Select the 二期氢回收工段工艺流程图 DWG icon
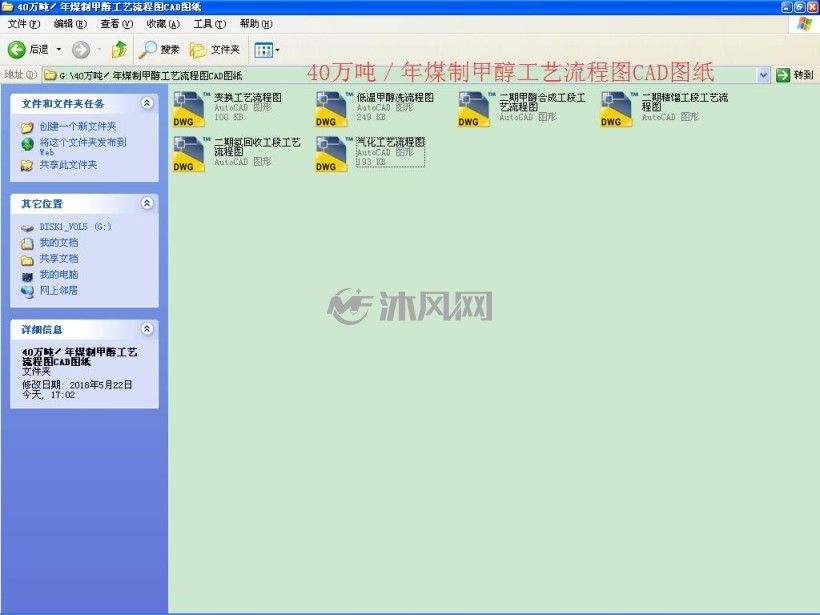Image resolution: width=820 pixels, height=615 pixels. 188,154
